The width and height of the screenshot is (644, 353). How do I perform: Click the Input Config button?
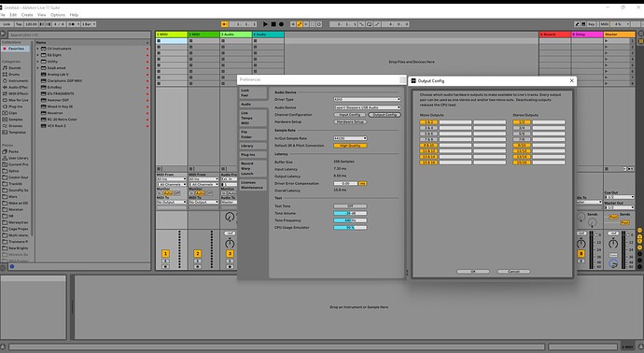[x=349, y=115]
